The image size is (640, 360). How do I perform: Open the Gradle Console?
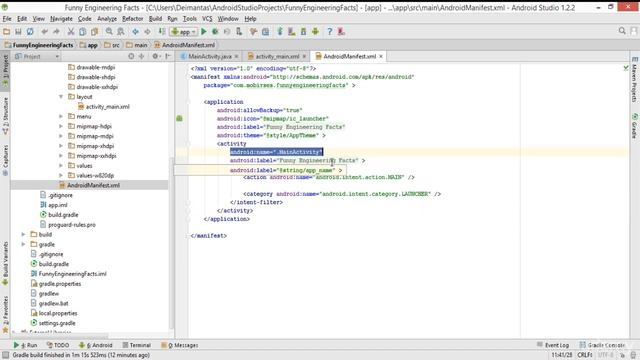click(x=602, y=345)
